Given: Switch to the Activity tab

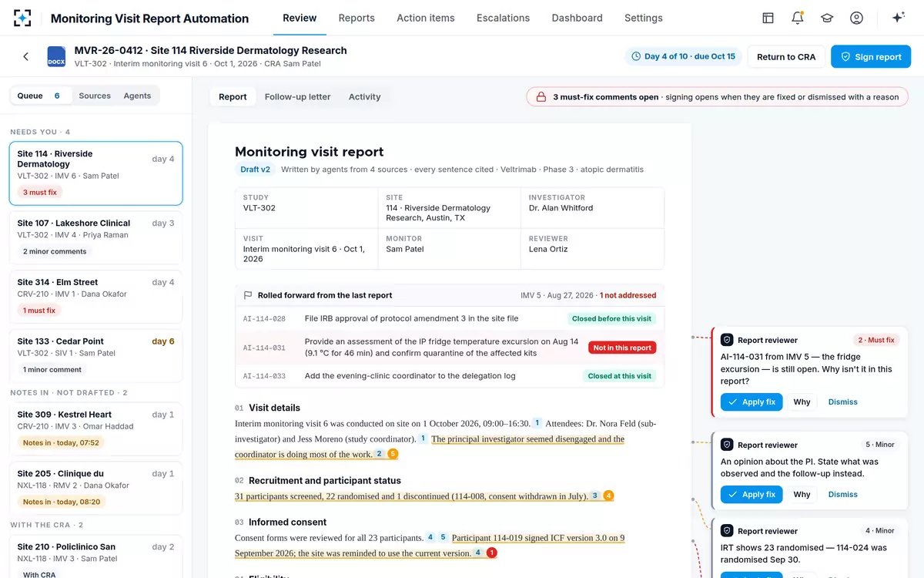Looking at the screenshot, I should [x=364, y=96].
